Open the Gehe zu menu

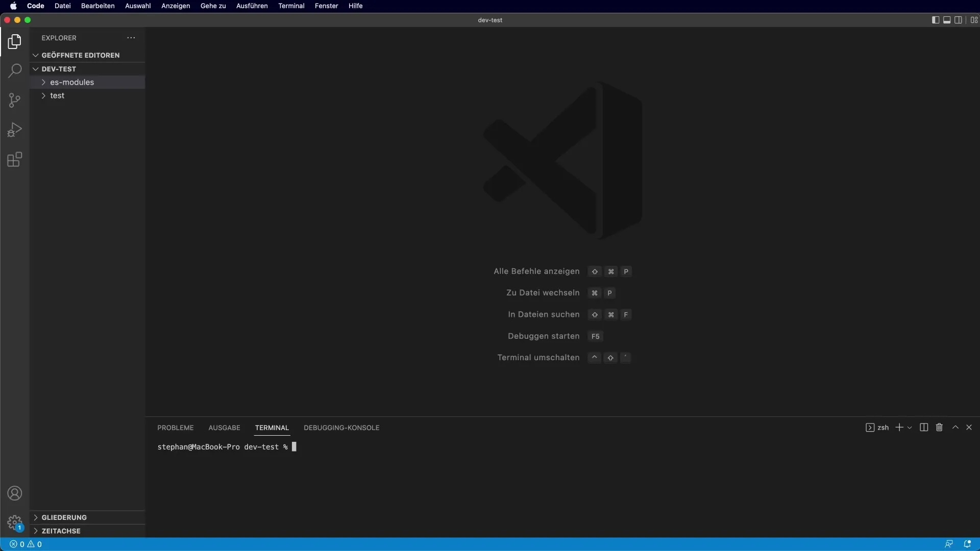point(213,6)
